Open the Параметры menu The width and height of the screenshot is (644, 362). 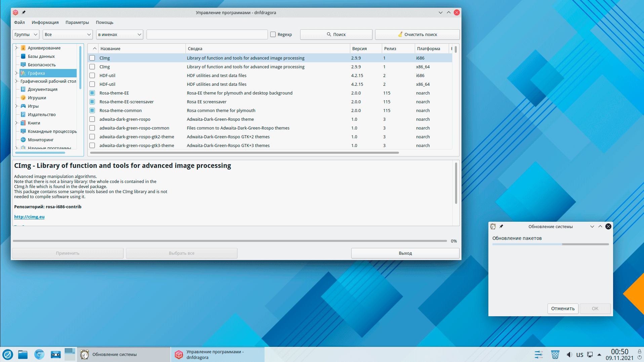77,22
